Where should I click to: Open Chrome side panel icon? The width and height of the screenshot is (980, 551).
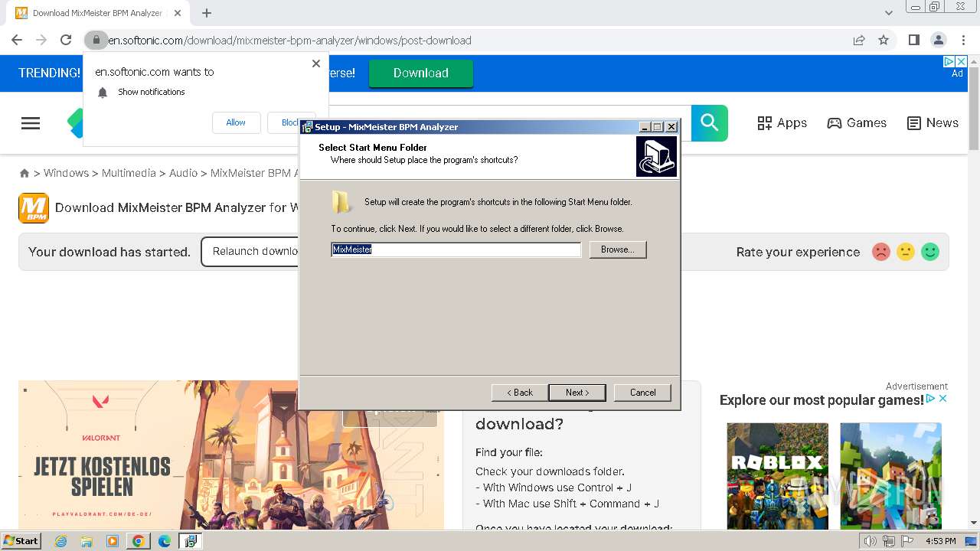click(913, 40)
